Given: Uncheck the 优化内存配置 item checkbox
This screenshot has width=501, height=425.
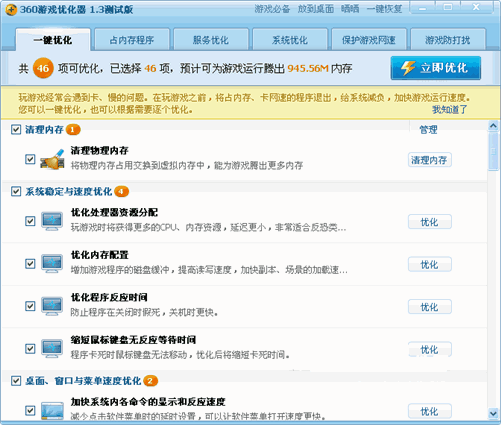Looking at the screenshot, I should click(30, 264).
